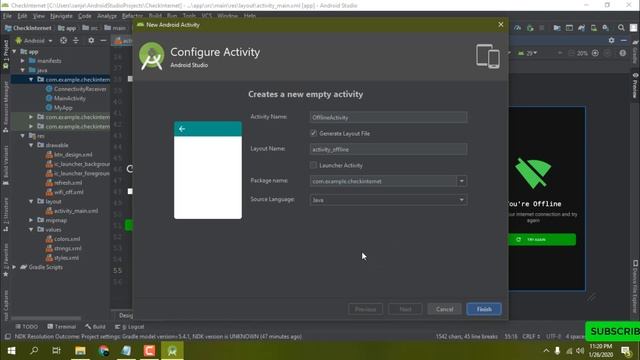Image resolution: width=640 pixels, height=360 pixels.
Task: Click Finish to create the activity
Action: (484, 309)
